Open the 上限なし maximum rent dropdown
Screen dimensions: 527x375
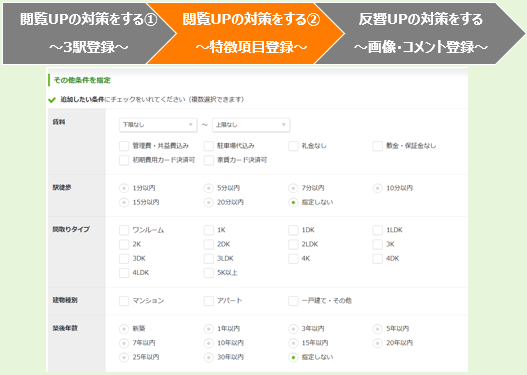(x=251, y=125)
